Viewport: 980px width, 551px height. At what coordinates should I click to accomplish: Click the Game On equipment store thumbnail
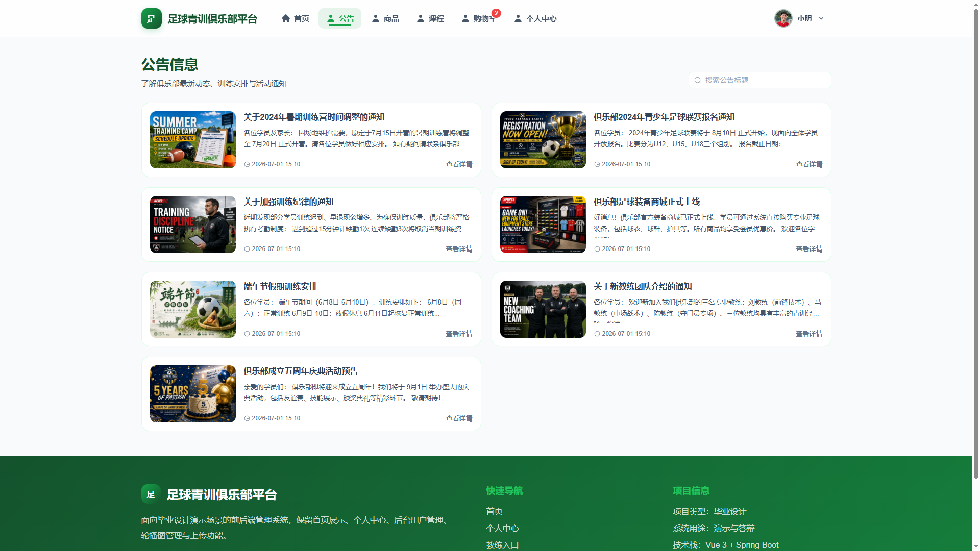tap(543, 224)
